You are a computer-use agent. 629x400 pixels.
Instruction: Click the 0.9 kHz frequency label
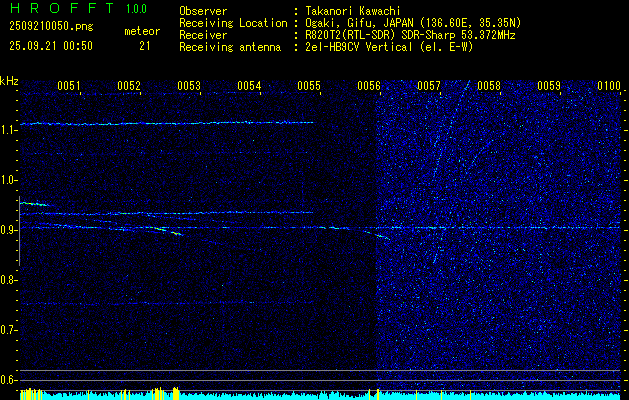coord(7,230)
